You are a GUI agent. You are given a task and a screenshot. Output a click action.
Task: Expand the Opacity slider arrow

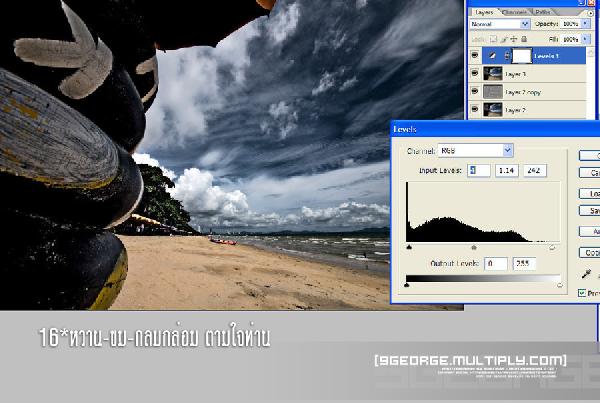pos(585,24)
